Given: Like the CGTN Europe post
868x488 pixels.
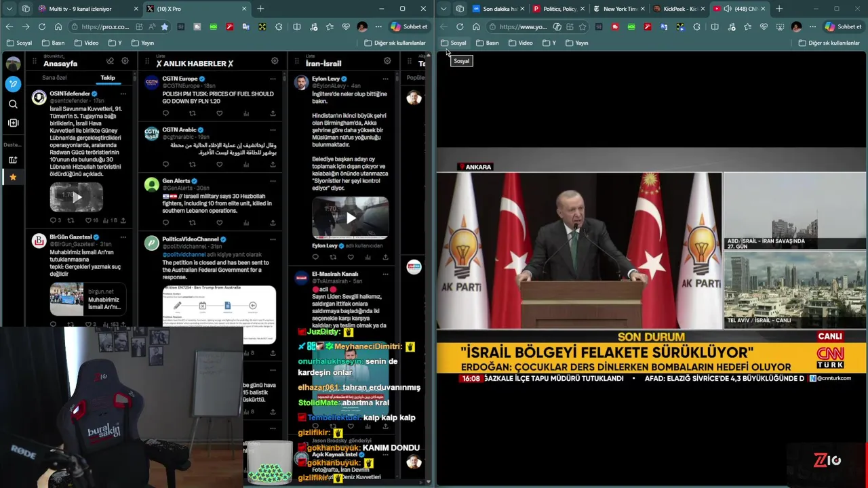Looking at the screenshot, I should click(219, 113).
